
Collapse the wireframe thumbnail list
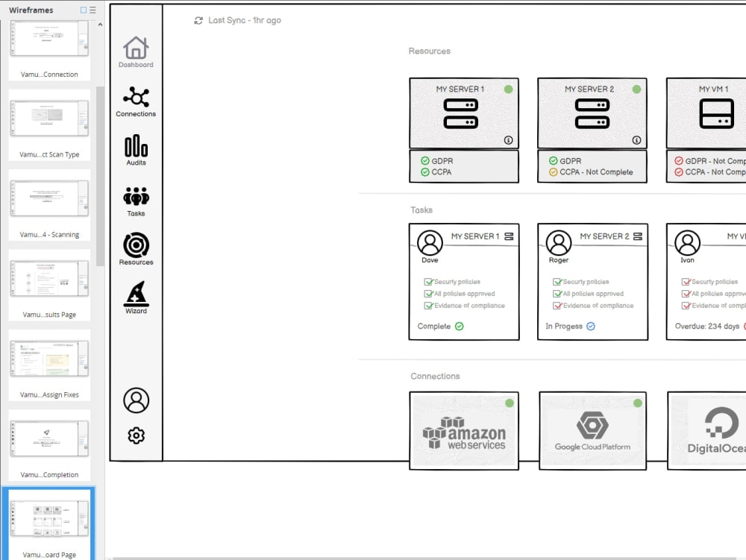point(98,23)
